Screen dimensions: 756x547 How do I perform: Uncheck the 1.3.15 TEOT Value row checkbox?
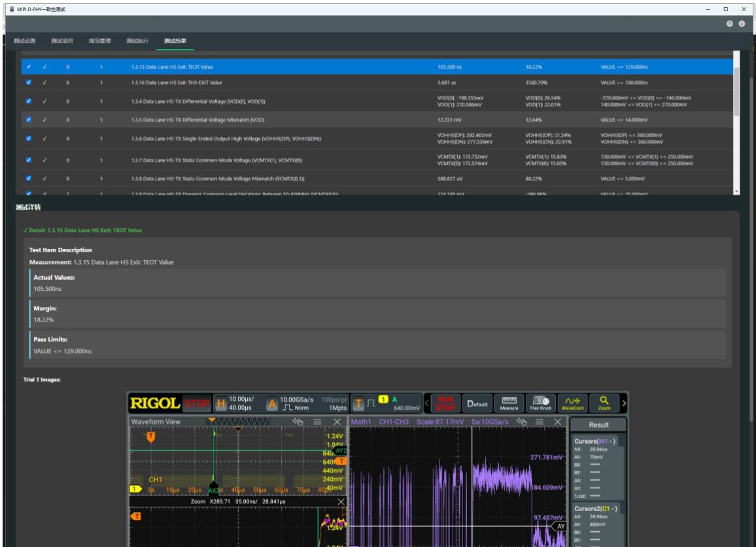click(29, 67)
